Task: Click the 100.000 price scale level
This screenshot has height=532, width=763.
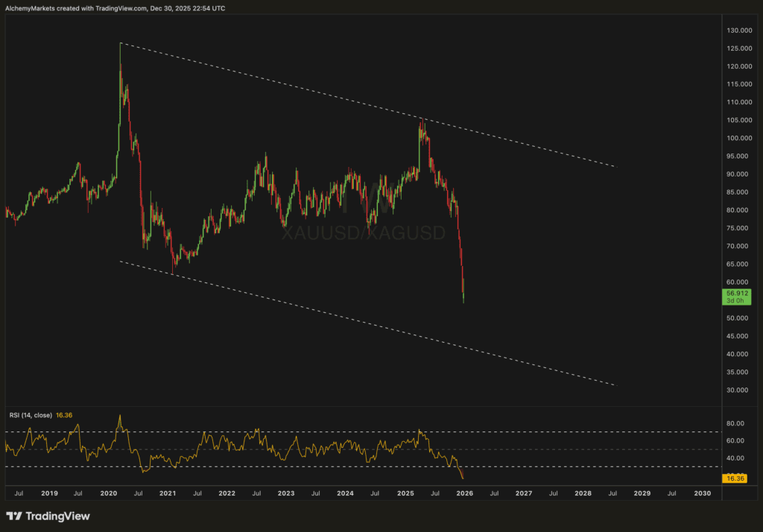Action: coord(739,139)
